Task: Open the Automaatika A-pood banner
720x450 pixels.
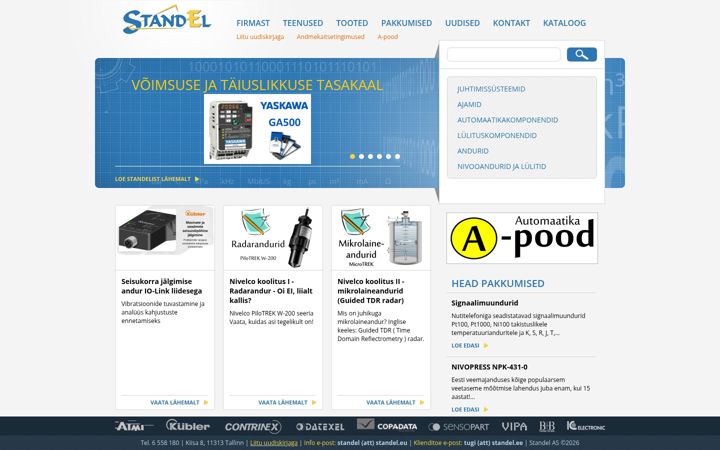Action: (522, 238)
